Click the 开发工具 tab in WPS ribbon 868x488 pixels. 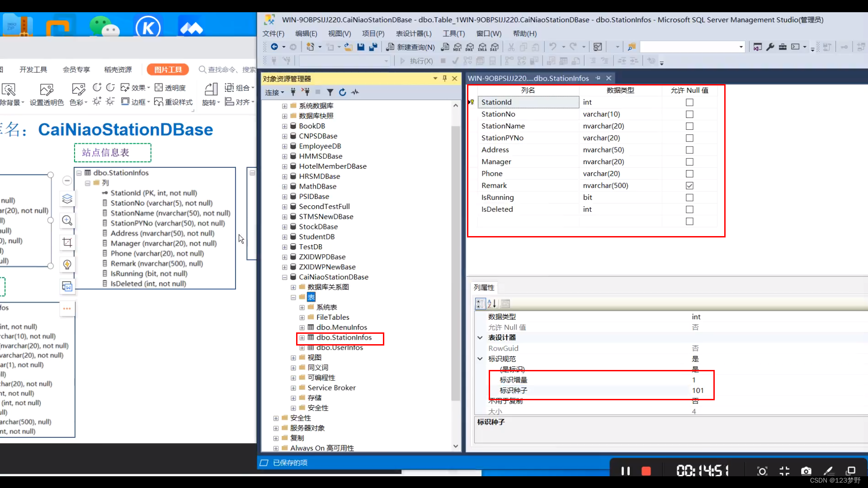pyautogui.click(x=33, y=70)
